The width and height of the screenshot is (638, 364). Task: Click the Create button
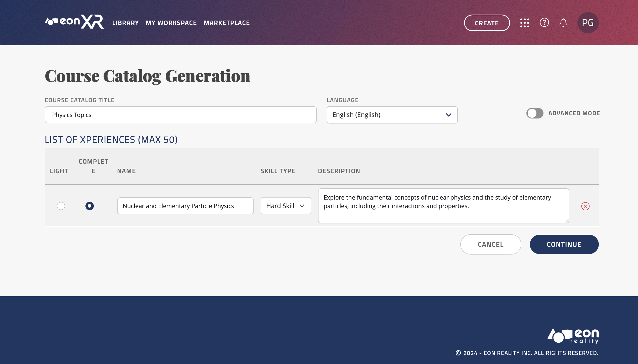(x=487, y=23)
